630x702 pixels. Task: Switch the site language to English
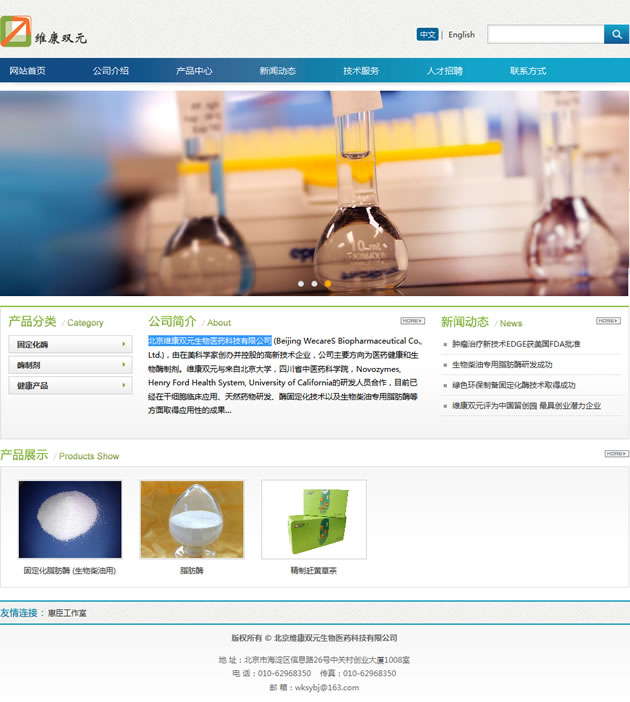click(x=461, y=35)
